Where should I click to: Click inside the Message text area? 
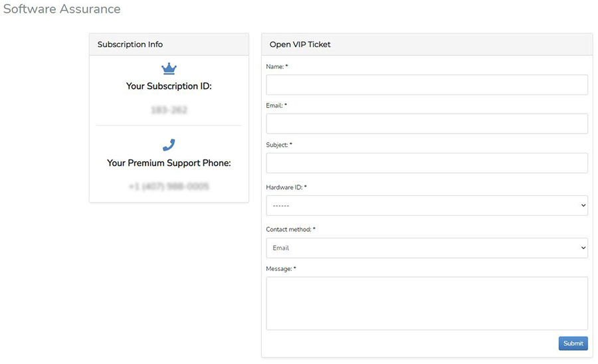pos(427,303)
